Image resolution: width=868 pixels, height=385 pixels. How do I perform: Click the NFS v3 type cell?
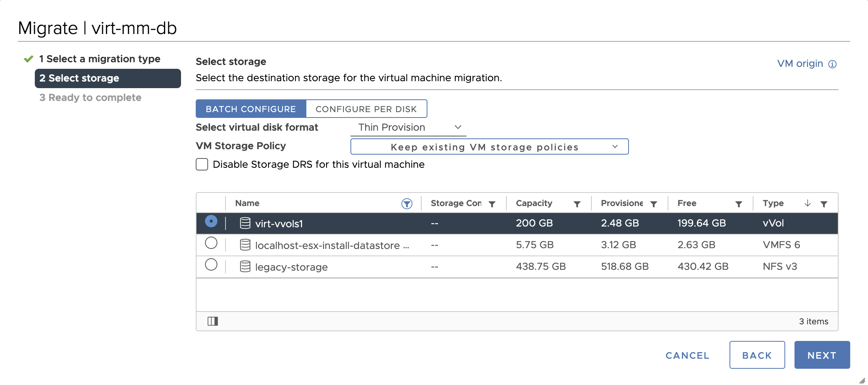pyautogui.click(x=780, y=266)
